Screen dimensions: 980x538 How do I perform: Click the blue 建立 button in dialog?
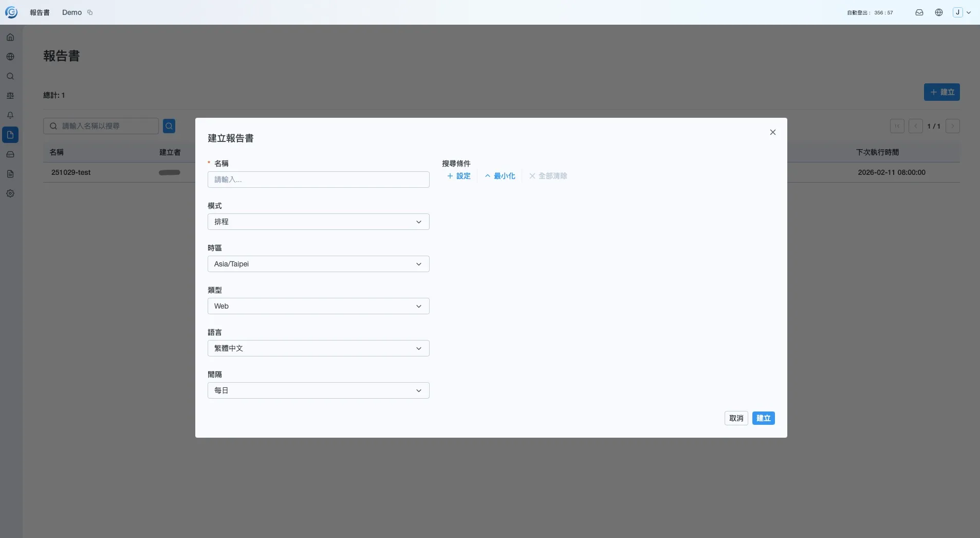pos(764,418)
